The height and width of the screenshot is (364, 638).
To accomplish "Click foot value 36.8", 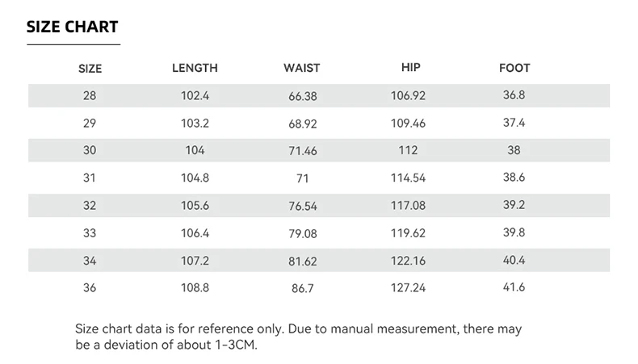I will point(514,94).
